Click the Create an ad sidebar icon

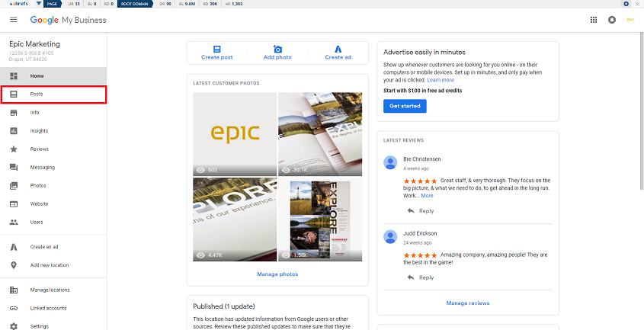click(x=14, y=247)
